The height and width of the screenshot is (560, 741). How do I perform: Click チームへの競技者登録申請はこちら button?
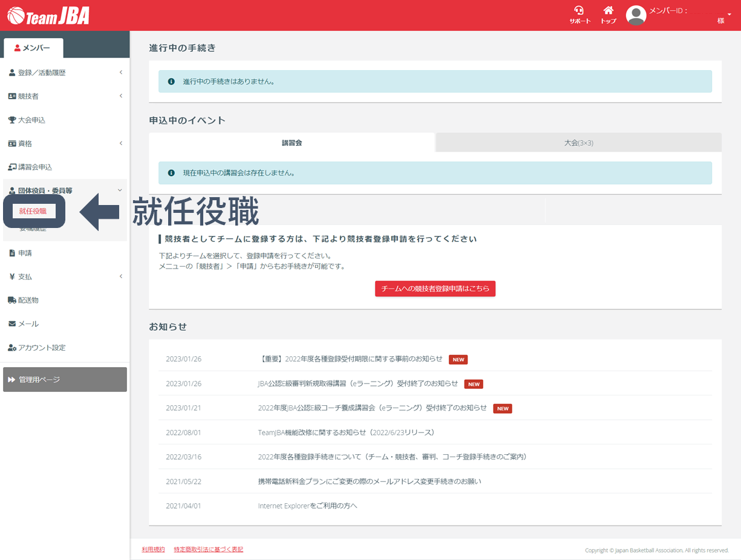point(435,288)
